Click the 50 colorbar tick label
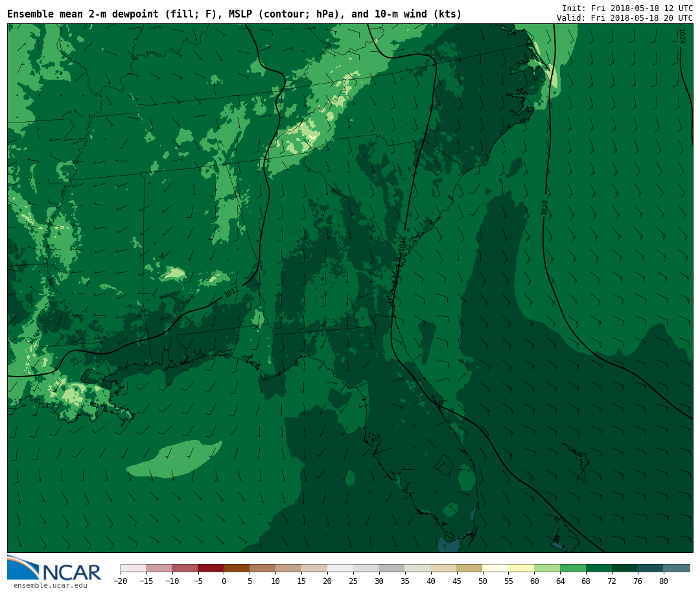The height and width of the screenshot is (593, 700). tap(483, 581)
